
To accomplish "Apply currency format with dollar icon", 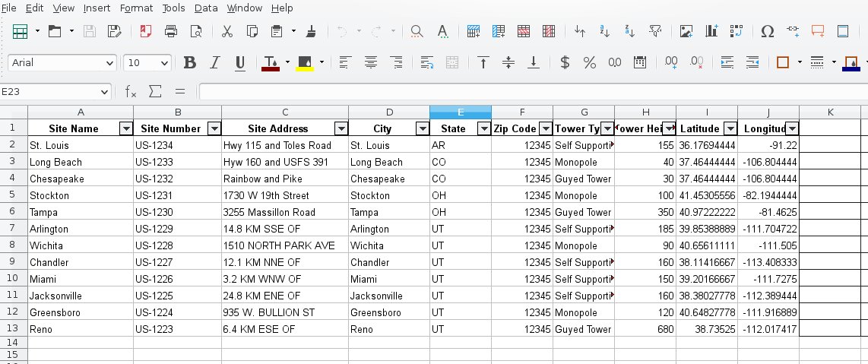I will click(565, 62).
